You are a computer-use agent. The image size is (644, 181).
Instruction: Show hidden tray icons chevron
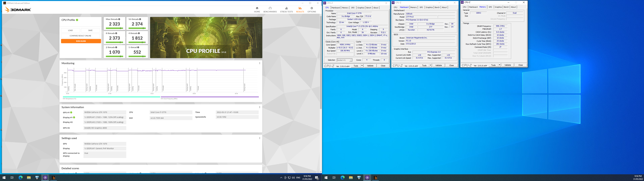(x=281, y=178)
